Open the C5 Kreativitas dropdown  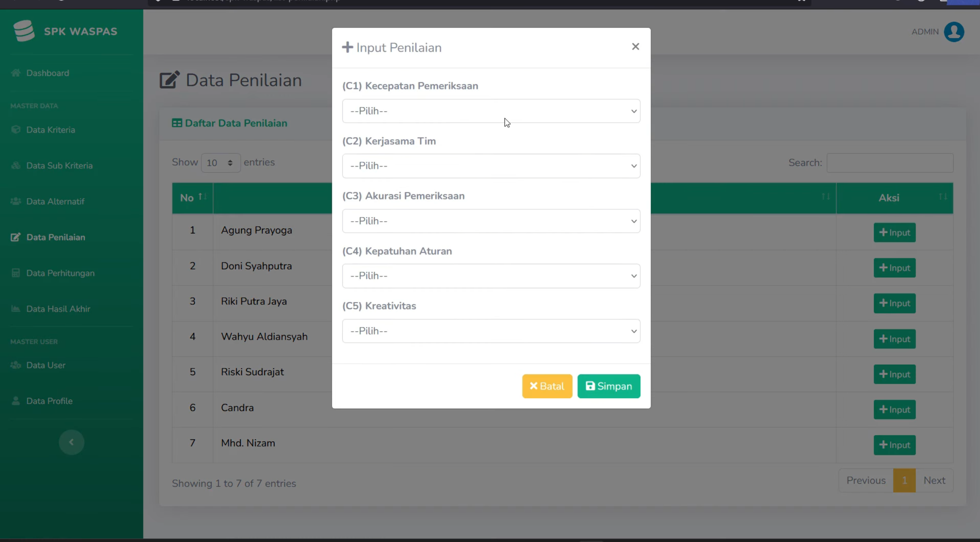tap(491, 331)
